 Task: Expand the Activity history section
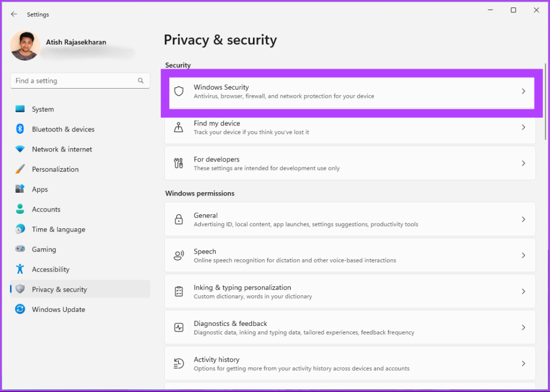click(x=524, y=363)
